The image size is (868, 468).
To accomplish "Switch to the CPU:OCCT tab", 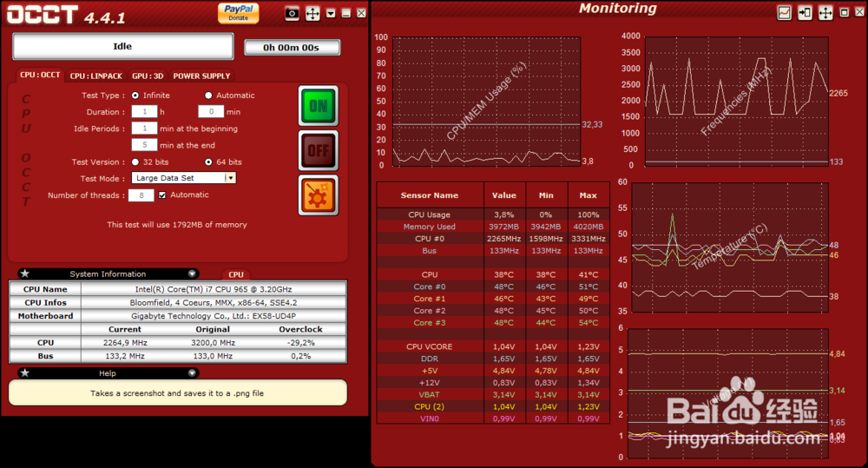I will [40, 75].
